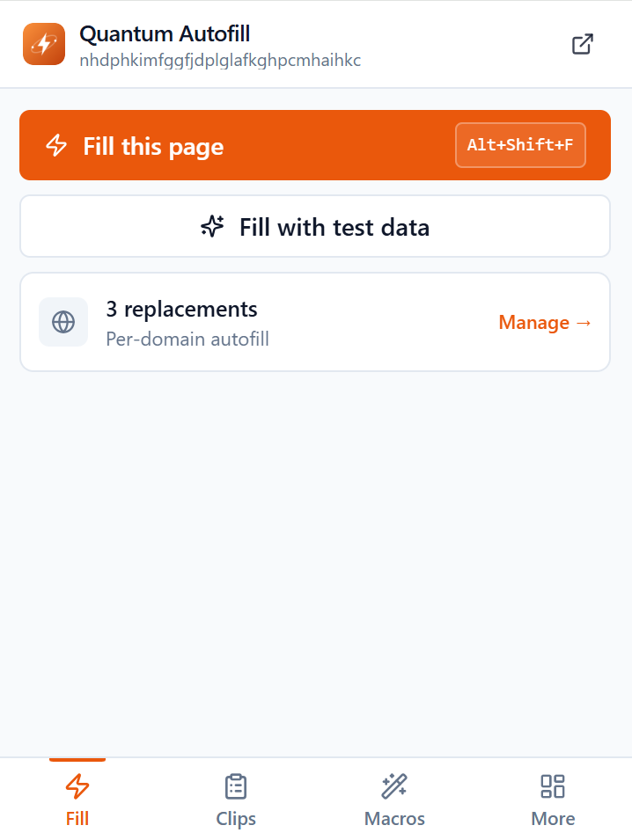
Task: Open the extension in a new window
Action: [583, 44]
